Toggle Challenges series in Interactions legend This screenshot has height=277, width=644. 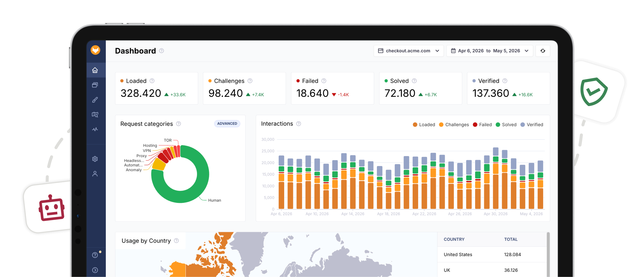click(x=454, y=125)
